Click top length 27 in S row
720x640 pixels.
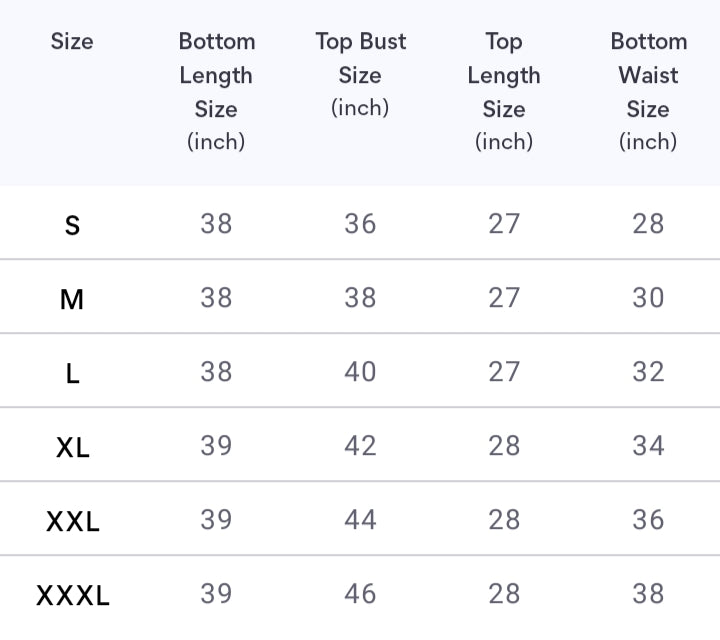point(504,224)
